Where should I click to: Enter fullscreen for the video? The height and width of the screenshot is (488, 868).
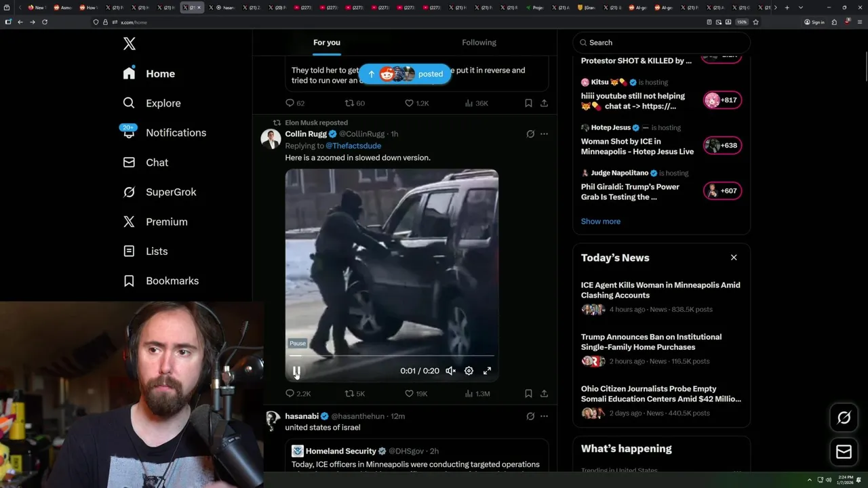(487, 371)
